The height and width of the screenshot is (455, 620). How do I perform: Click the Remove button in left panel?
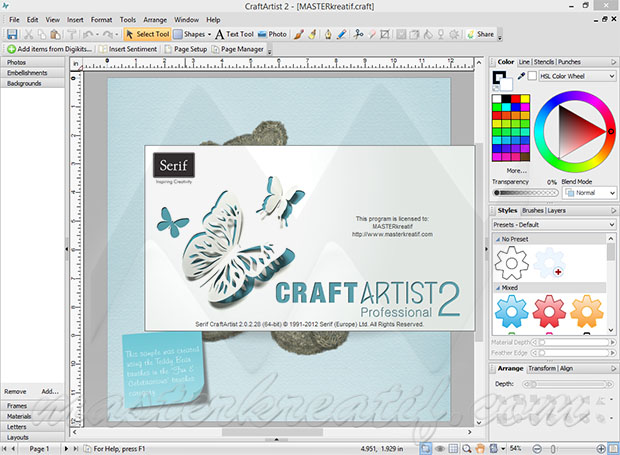coord(15,391)
